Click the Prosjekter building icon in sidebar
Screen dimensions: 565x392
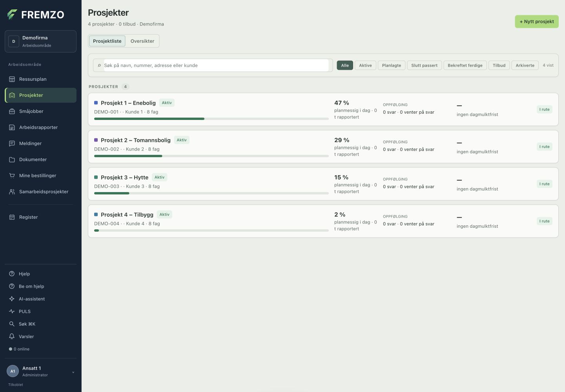[12, 95]
